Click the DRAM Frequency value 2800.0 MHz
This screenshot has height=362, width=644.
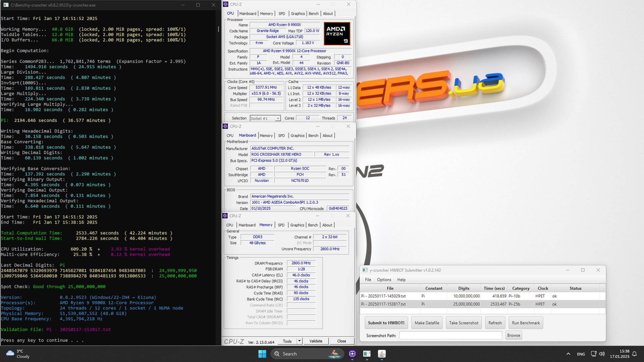pos(301,263)
